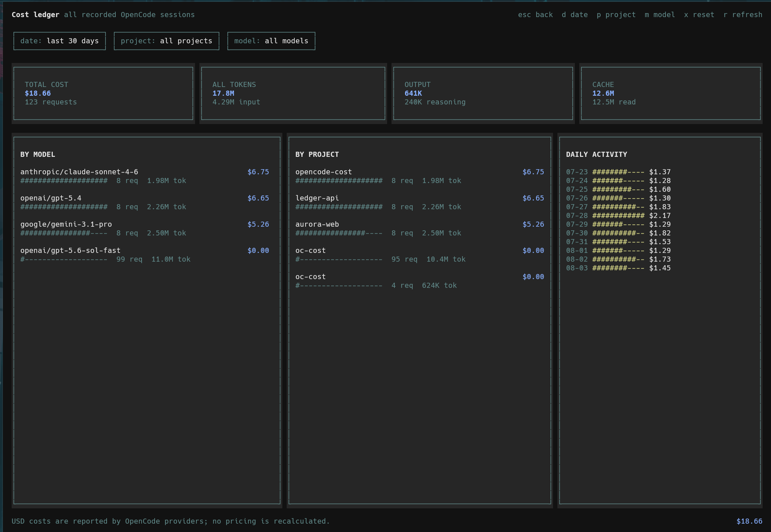The width and height of the screenshot is (771, 532).
Task: Click the 4.29M input text
Action: tap(237, 102)
